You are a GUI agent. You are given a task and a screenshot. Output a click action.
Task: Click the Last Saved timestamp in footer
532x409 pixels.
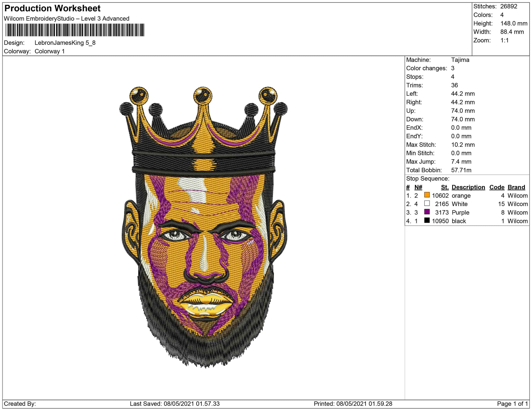pyautogui.click(x=175, y=404)
